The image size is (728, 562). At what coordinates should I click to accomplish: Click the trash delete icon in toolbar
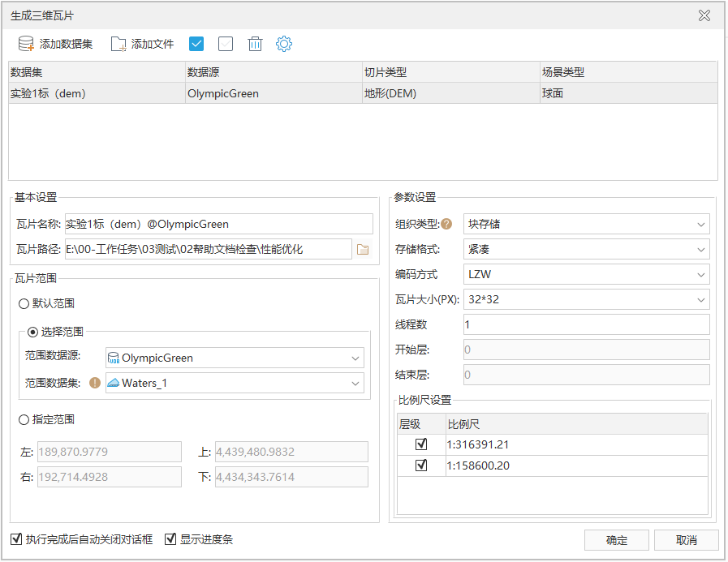click(255, 44)
